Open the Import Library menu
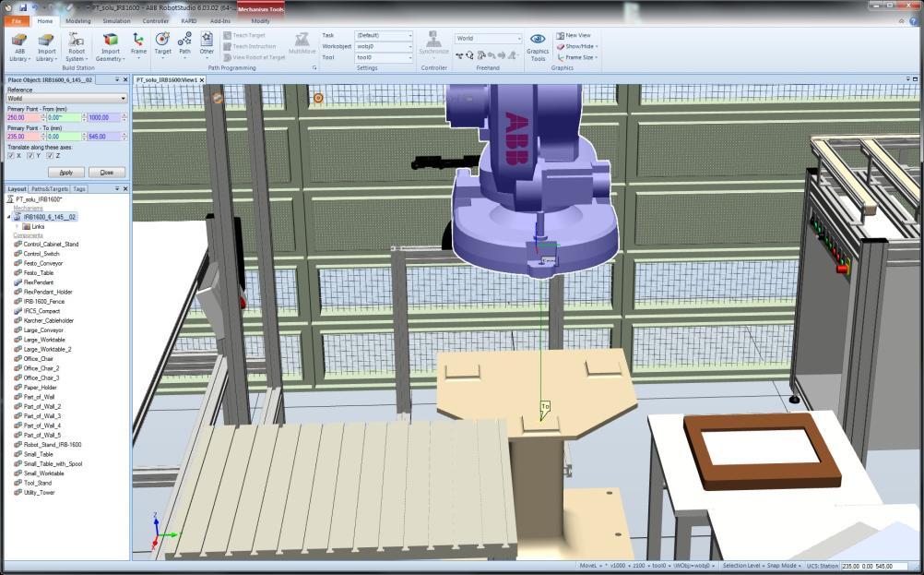The width and height of the screenshot is (924, 575). (x=46, y=47)
